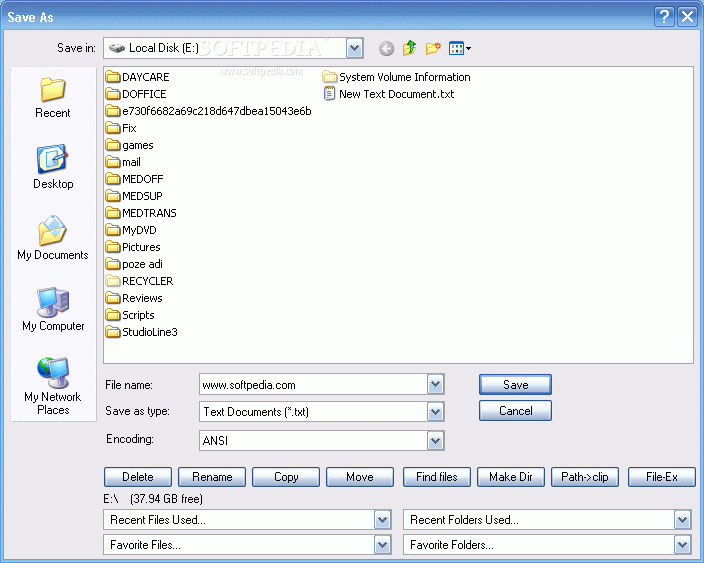The image size is (704, 563).
Task: Expand the Save in drive dropdown
Action: tap(354, 48)
